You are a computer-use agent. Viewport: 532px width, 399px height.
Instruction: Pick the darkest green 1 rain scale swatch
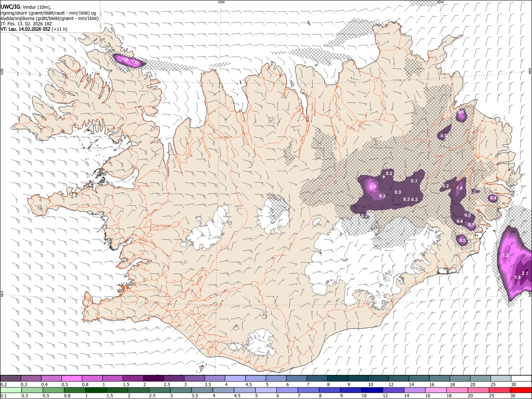[96, 390]
